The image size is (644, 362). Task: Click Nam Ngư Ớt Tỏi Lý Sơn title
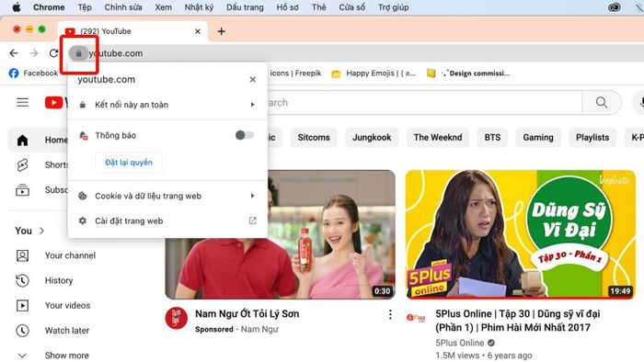[x=247, y=314]
